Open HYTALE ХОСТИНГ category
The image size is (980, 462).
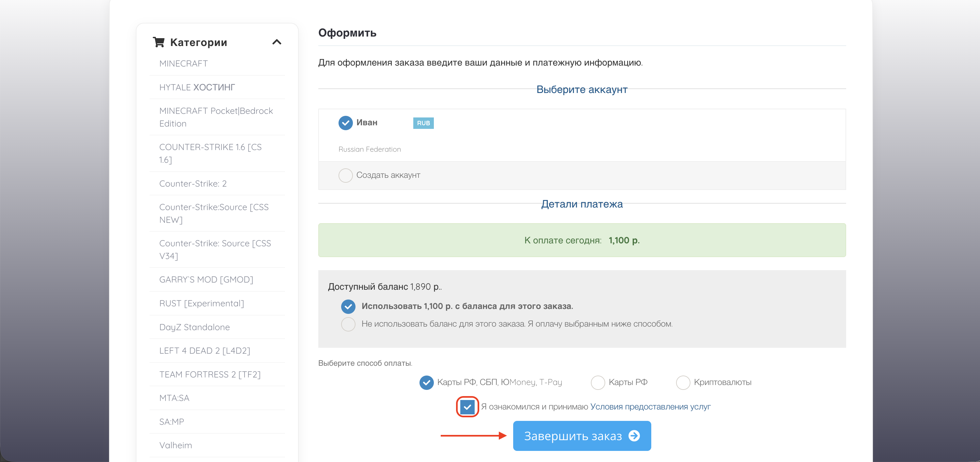coord(197,87)
